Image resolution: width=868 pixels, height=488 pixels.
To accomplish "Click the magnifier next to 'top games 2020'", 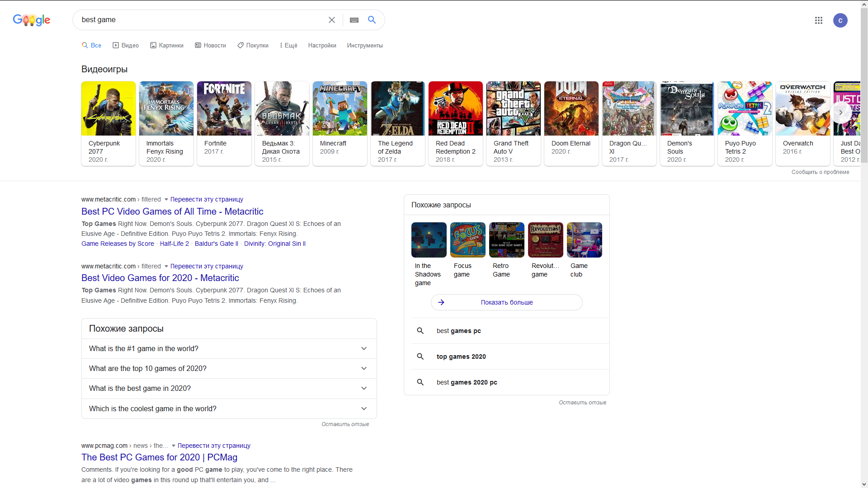I will coord(420,357).
